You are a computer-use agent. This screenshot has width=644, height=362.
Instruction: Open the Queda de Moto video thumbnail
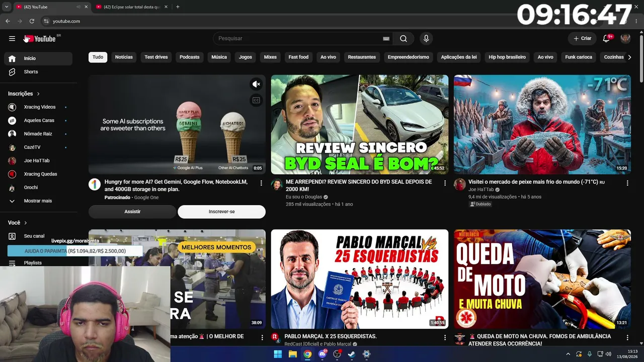tap(542, 279)
